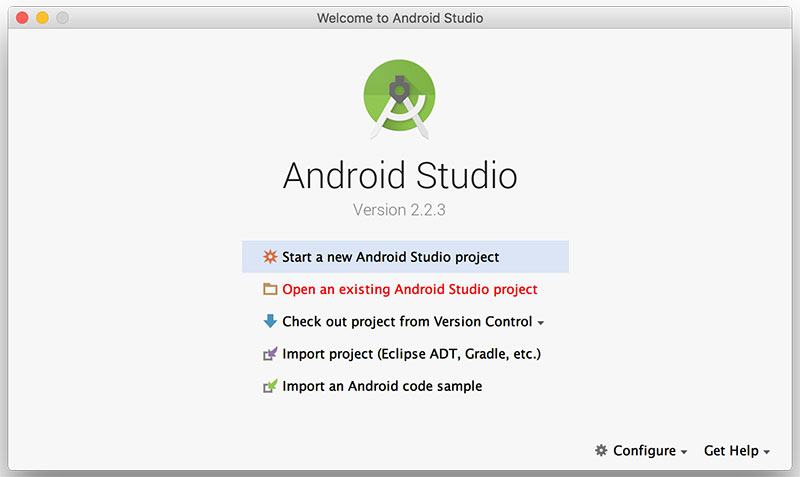Click the Version 2.2.3 text
This screenshot has width=800, height=477.
[399, 210]
